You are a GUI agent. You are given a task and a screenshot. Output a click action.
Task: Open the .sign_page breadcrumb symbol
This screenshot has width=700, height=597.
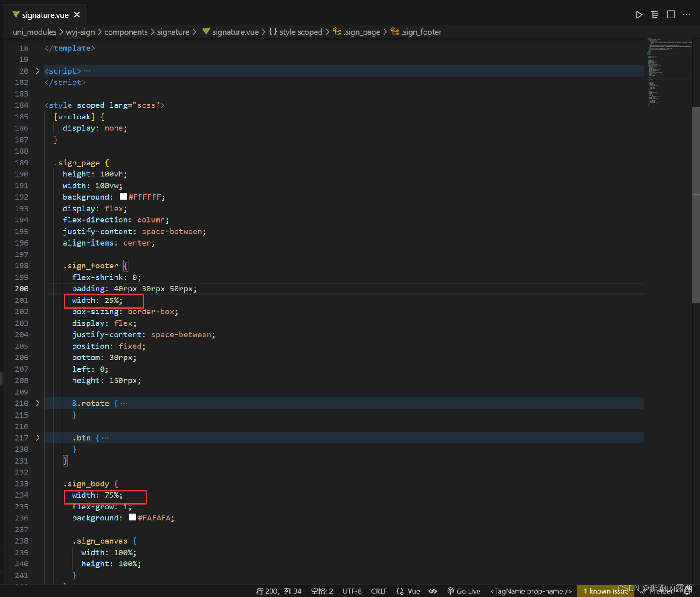tap(357, 32)
